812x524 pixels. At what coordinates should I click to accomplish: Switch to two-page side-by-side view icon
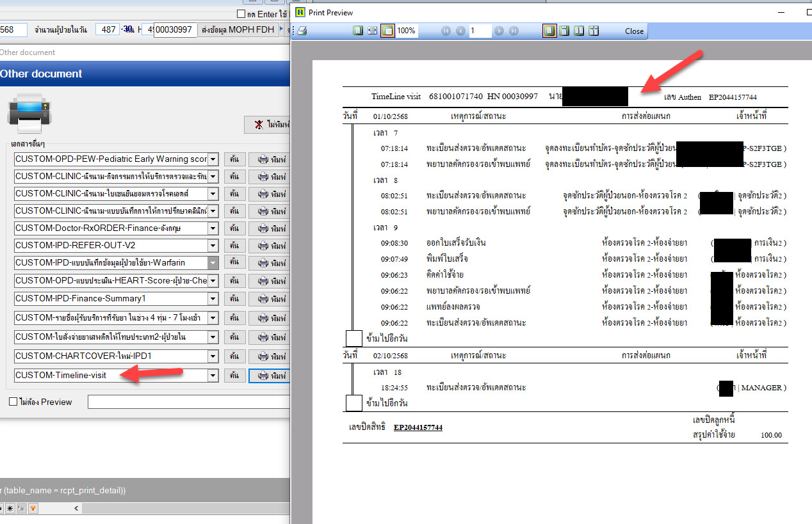[x=579, y=31]
